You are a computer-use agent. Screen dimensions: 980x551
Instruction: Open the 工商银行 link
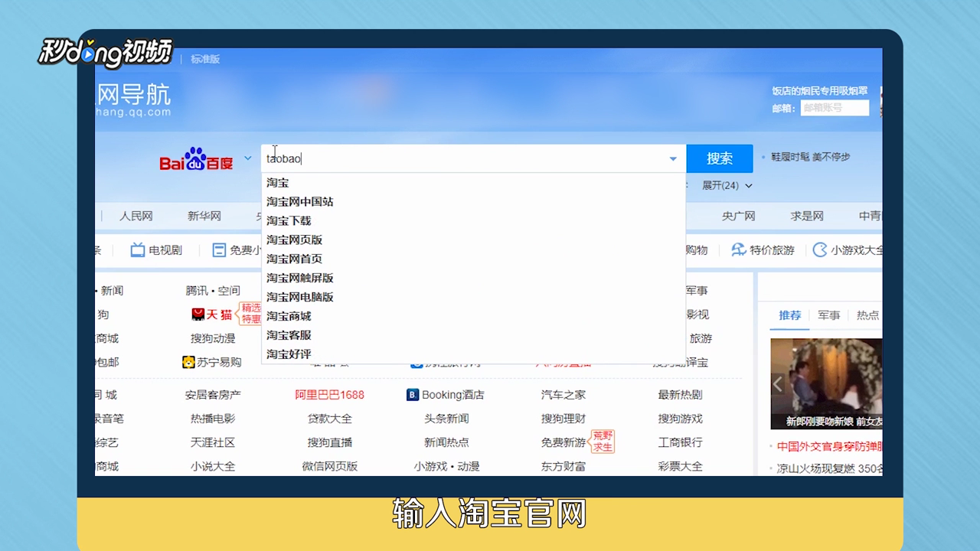pos(680,442)
